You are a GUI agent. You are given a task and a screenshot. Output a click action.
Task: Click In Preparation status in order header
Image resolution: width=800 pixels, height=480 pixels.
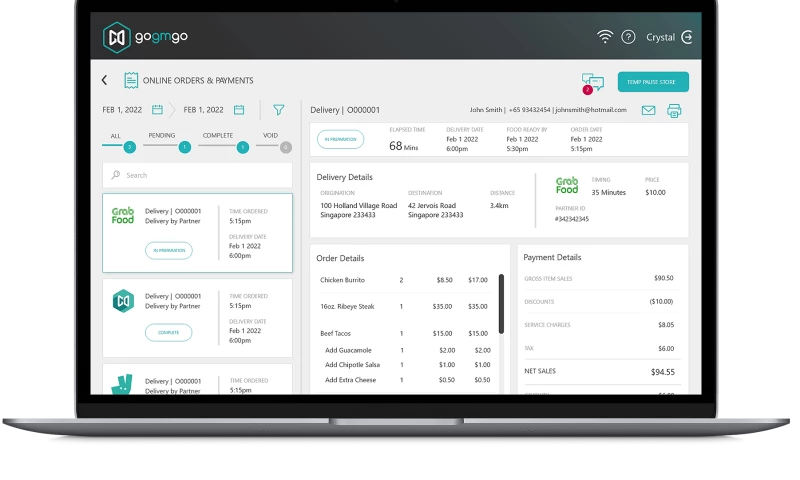pos(340,139)
